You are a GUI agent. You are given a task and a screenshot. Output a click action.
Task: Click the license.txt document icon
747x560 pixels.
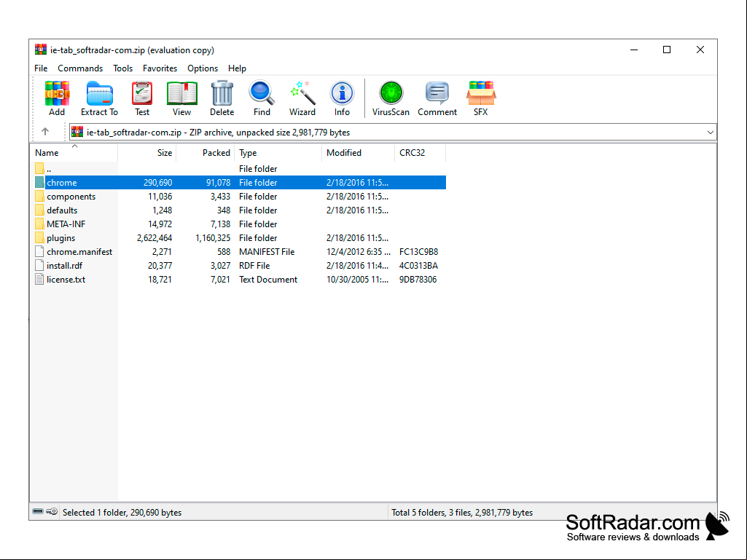point(39,279)
